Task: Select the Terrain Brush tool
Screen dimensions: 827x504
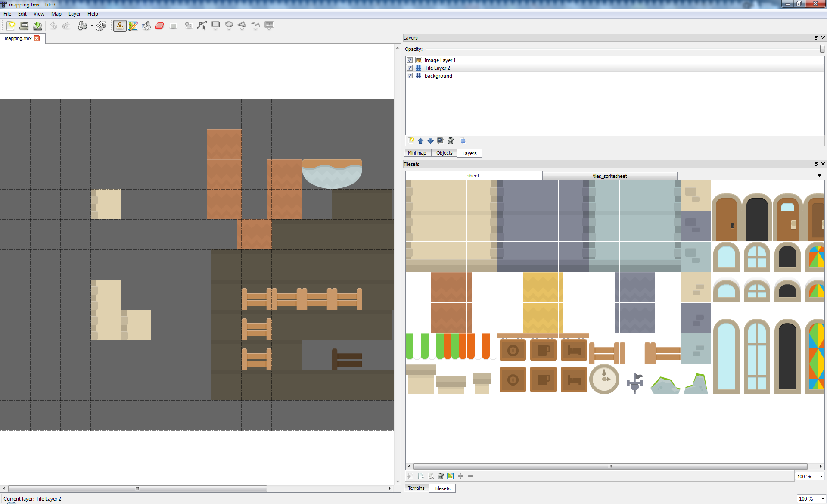Action: (x=133, y=26)
